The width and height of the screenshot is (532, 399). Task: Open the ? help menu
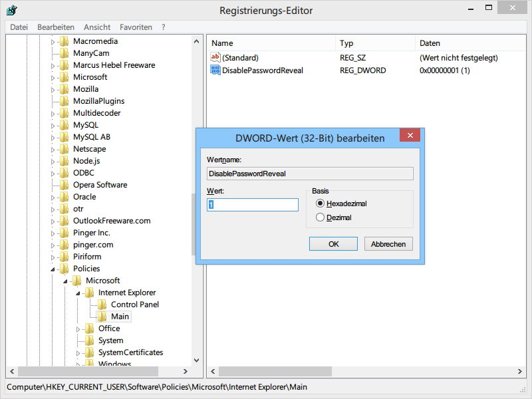point(163,27)
